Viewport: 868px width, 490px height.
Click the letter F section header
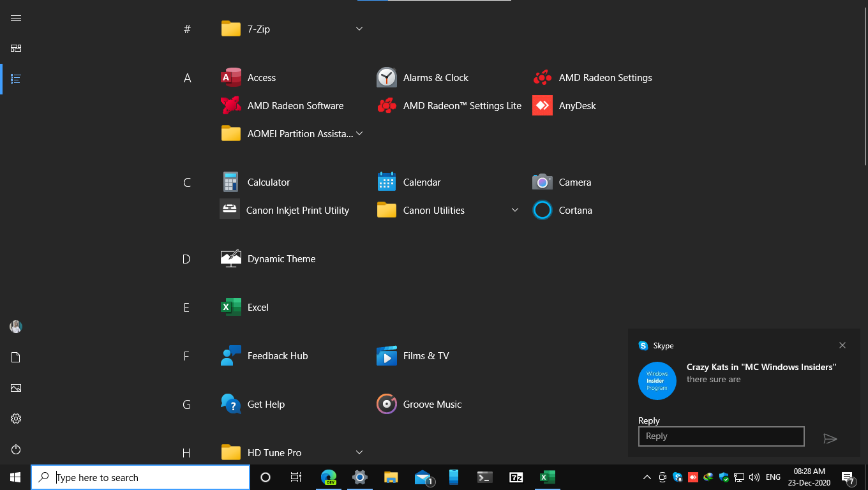(x=186, y=356)
